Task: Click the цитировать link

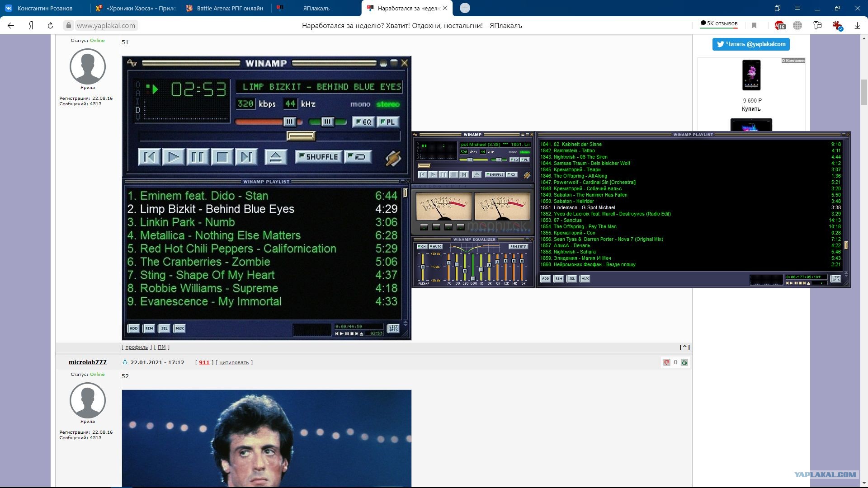Action: [234, 362]
